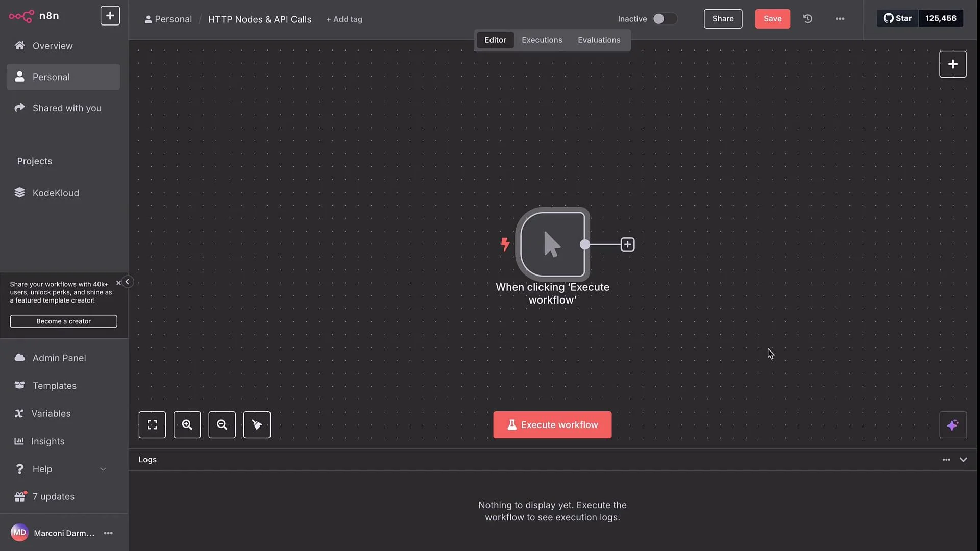Click Become a creator button
Image resolution: width=980 pixels, height=551 pixels.
(x=63, y=321)
